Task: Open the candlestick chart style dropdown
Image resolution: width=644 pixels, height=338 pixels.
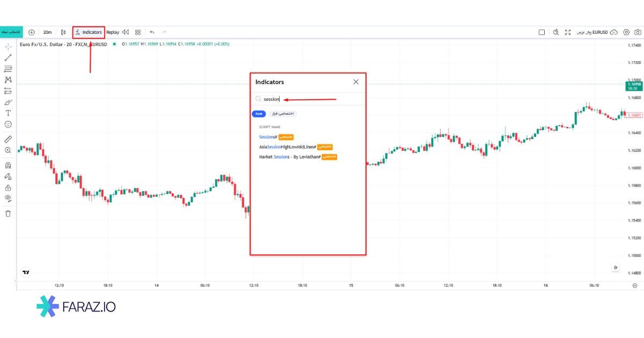Action: [x=63, y=32]
